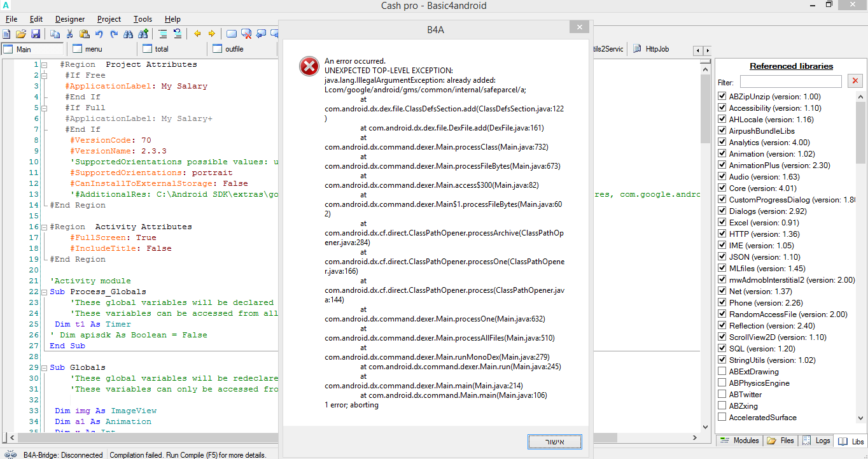Save the project with the floppy icon

pos(36,34)
